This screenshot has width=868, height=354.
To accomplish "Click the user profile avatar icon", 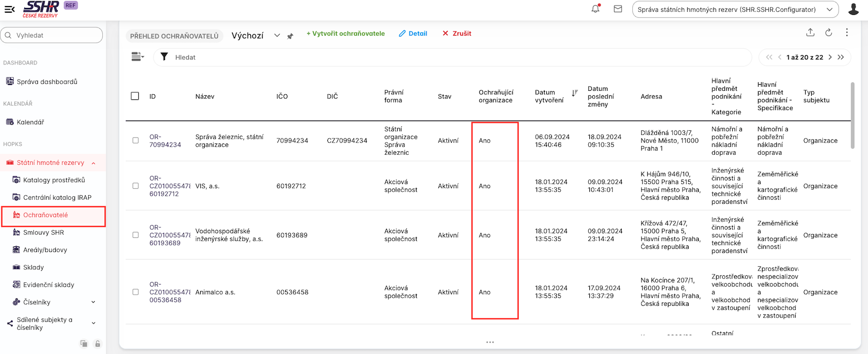I will (x=853, y=9).
